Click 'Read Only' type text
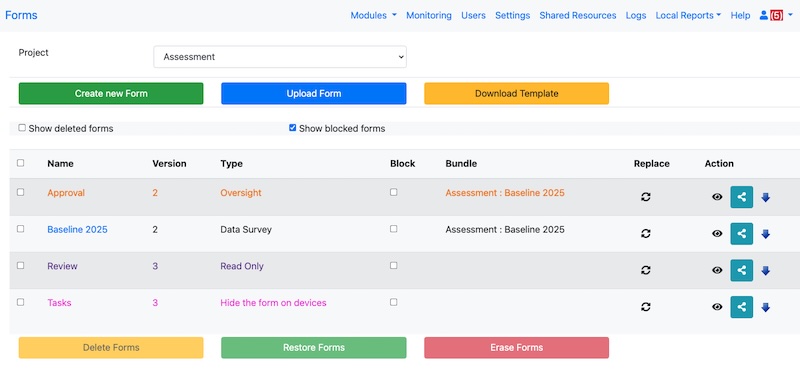The image size is (800, 373). (242, 266)
